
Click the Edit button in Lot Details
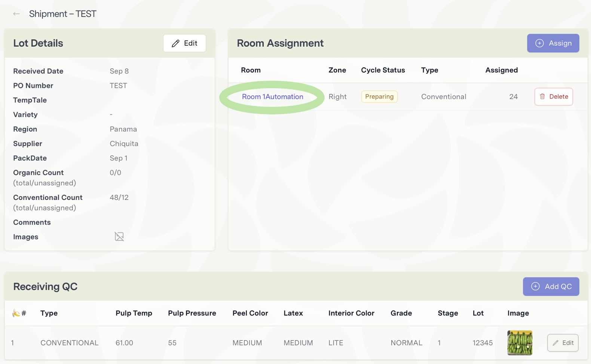(184, 43)
